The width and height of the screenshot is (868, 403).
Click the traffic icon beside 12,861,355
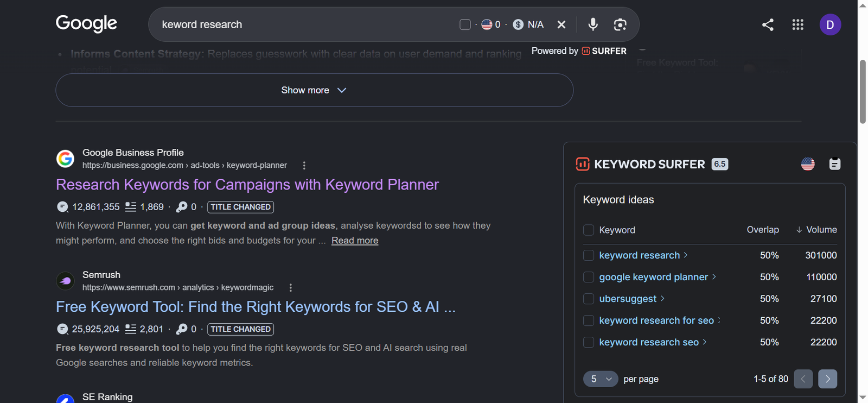click(x=62, y=207)
